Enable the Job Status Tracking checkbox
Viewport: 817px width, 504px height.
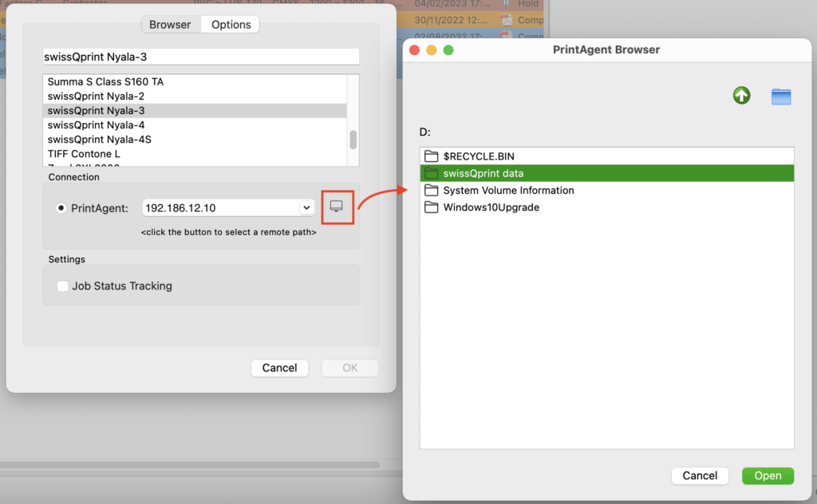click(x=62, y=285)
